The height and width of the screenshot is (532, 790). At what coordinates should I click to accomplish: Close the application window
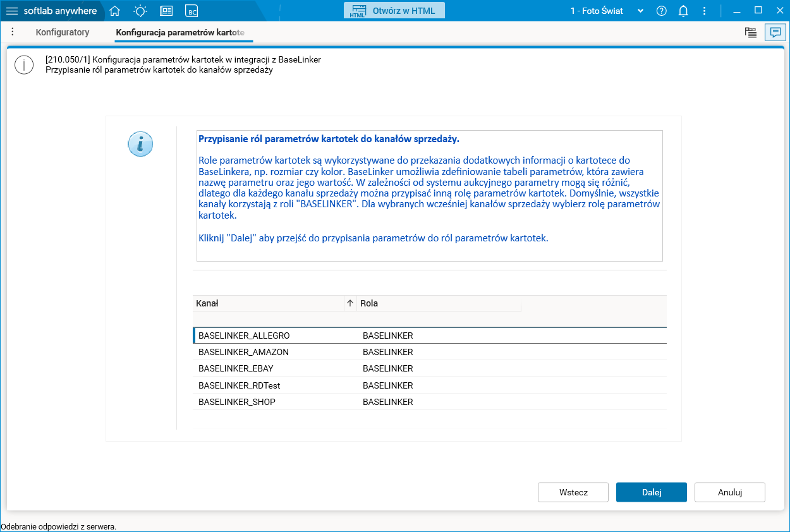tap(779, 11)
